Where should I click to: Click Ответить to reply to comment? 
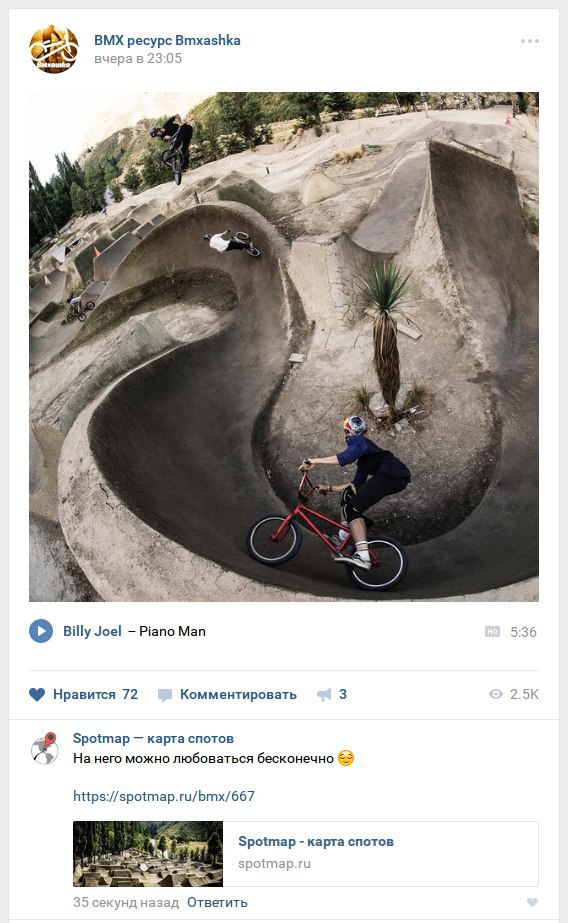pyautogui.click(x=217, y=902)
